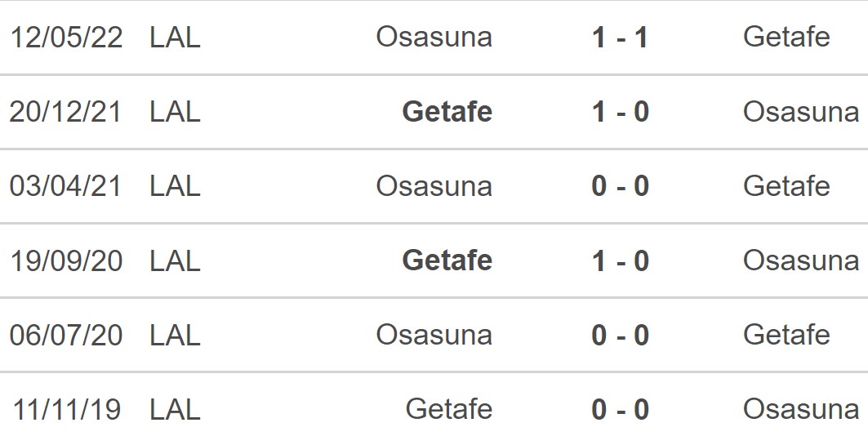868x445 pixels.
Task: Click the LAL label for 06/07/20 match
Action: 175,335
